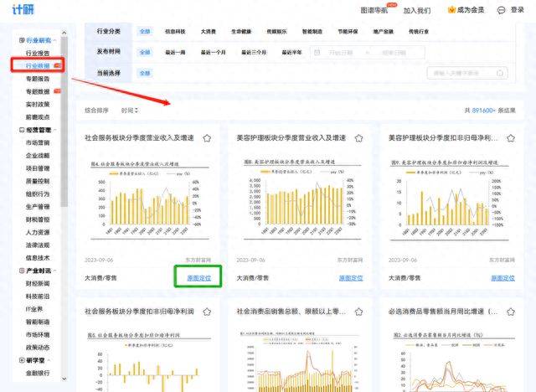Viewport: 536px width, 392px height.
Task: Star the 社会消费品销售总额 card
Action: coord(358,312)
